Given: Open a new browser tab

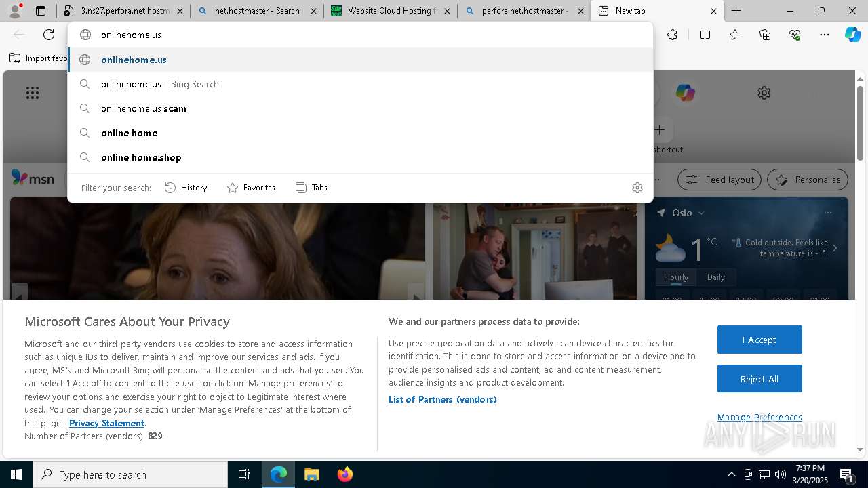Looking at the screenshot, I should tap(736, 11).
